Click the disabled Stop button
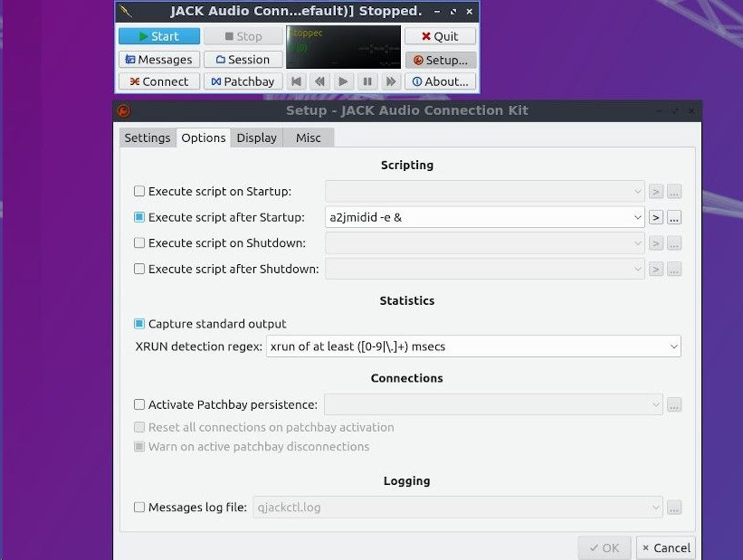 click(243, 36)
